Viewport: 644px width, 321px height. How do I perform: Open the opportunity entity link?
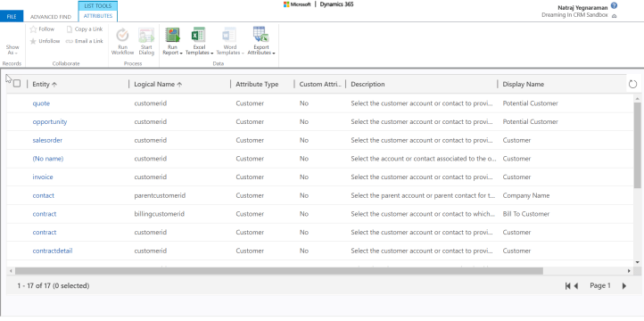point(50,122)
